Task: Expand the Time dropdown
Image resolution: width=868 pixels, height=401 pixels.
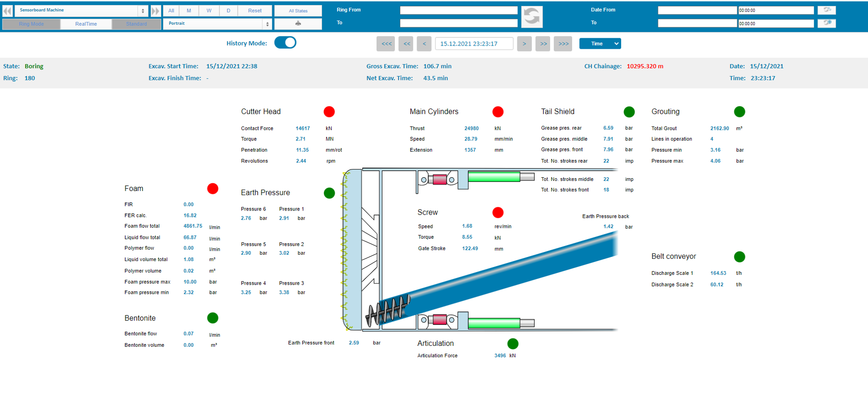Action: click(x=600, y=44)
